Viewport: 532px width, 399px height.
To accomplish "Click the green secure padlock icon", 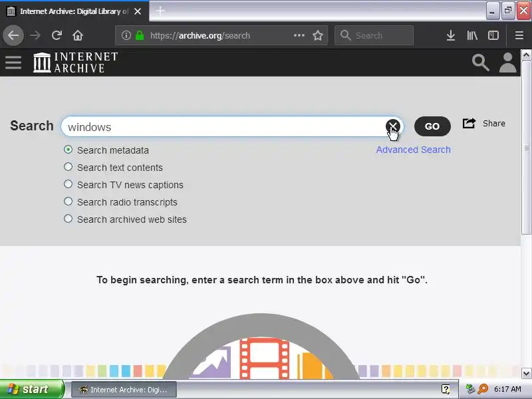I will (140, 35).
